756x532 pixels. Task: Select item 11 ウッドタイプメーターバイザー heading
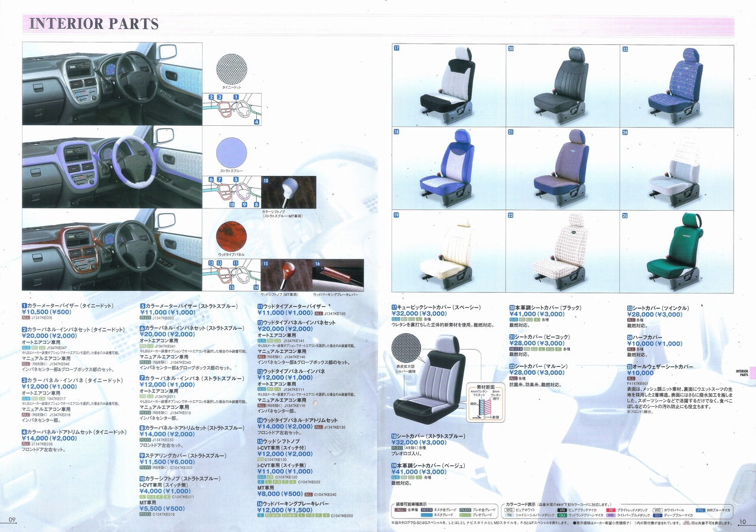(292, 306)
